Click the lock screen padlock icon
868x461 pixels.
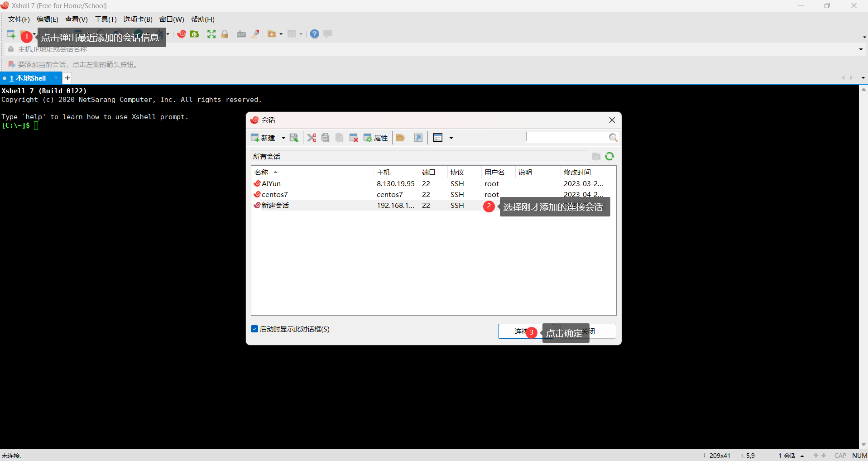[225, 34]
